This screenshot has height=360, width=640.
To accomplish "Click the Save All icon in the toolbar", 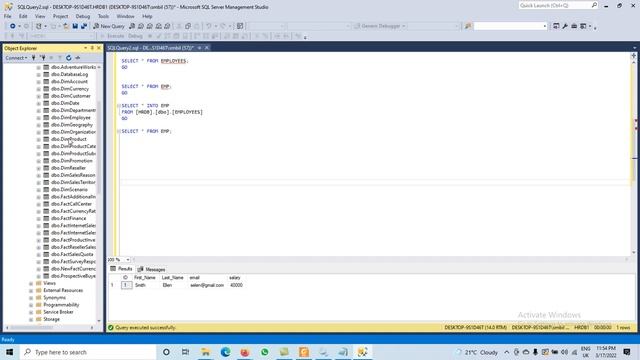I will pyautogui.click(x=84, y=26).
